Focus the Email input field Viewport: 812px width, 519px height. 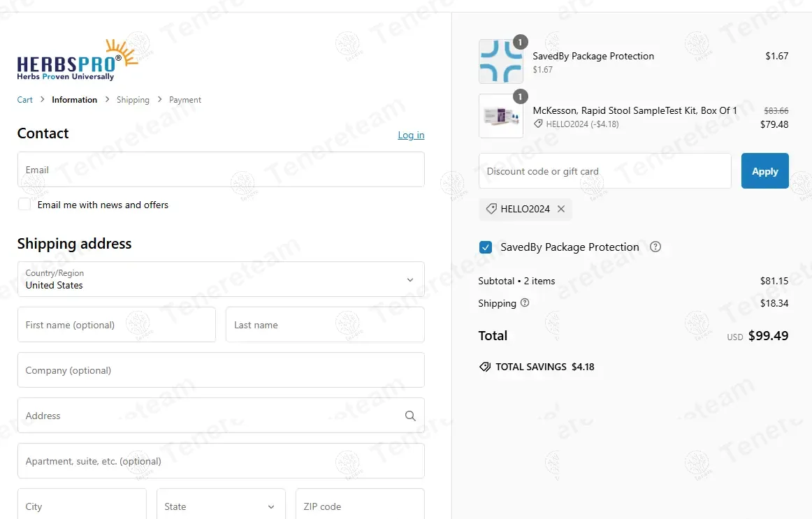[x=220, y=170]
